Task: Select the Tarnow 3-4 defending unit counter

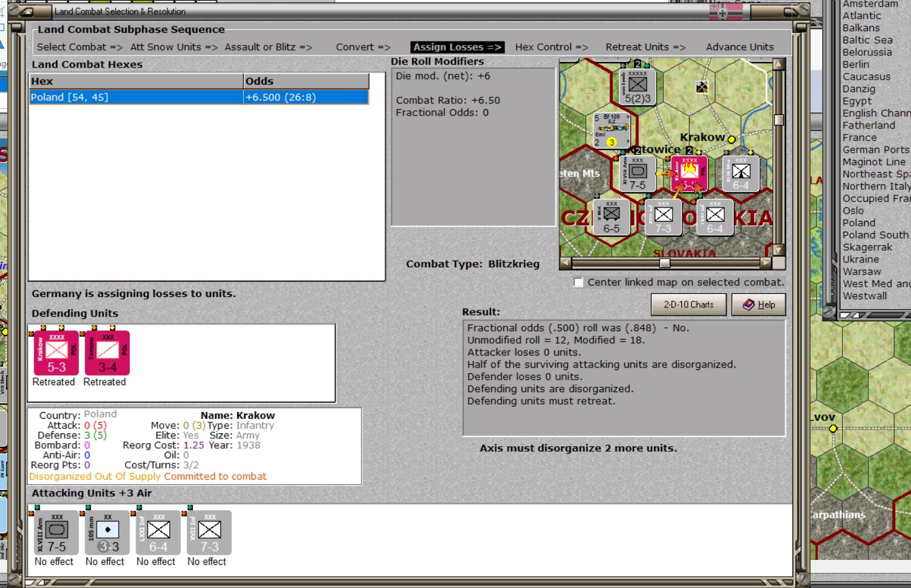Action: pyautogui.click(x=107, y=353)
